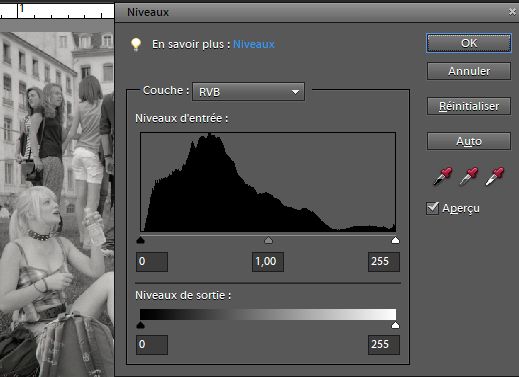The height and width of the screenshot is (377, 519).
Task: Toggle the Aperçu checkbox
Action: [x=432, y=208]
